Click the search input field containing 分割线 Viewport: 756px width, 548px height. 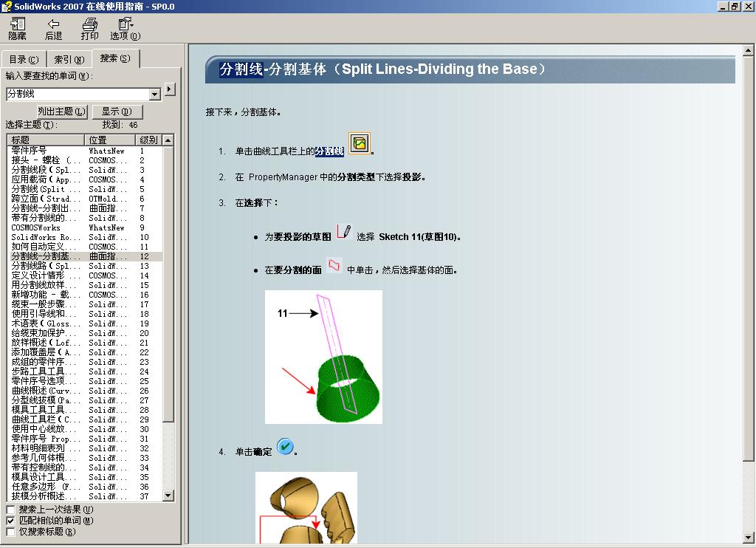[x=78, y=95]
